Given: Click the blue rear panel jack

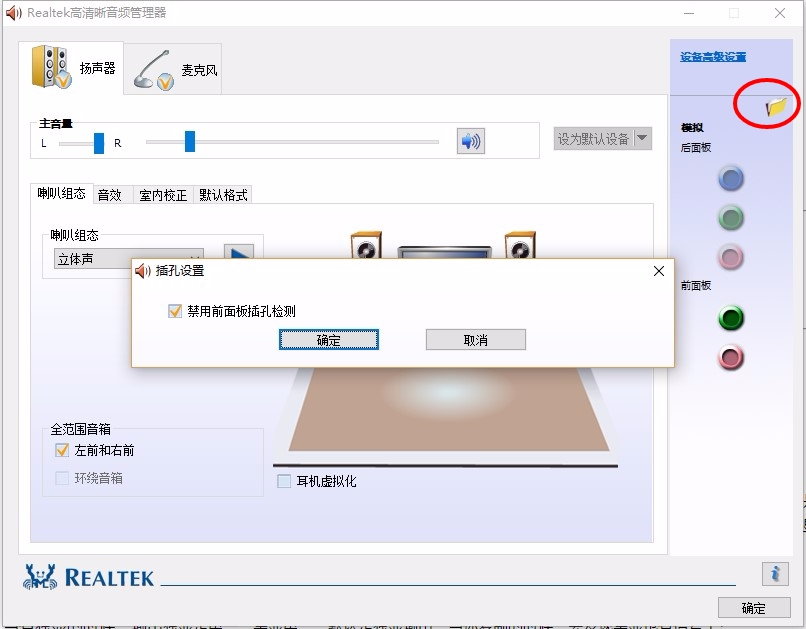Looking at the screenshot, I should (731, 179).
